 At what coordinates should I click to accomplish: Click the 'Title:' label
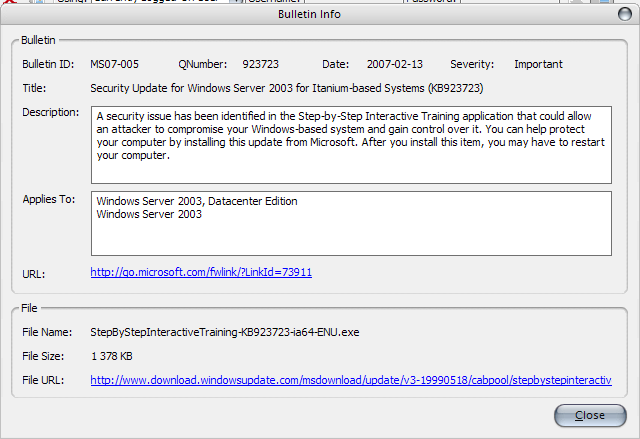click(x=34, y=88)
